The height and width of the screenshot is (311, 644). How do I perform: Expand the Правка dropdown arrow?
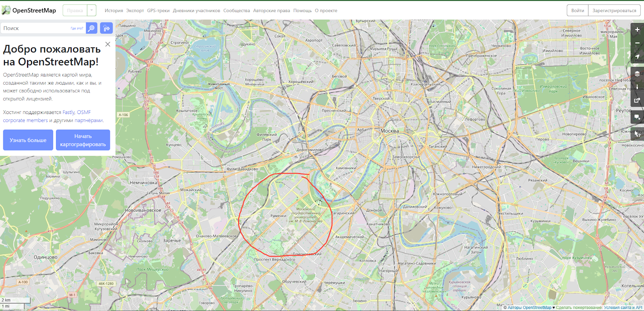(x=92, y=10)
